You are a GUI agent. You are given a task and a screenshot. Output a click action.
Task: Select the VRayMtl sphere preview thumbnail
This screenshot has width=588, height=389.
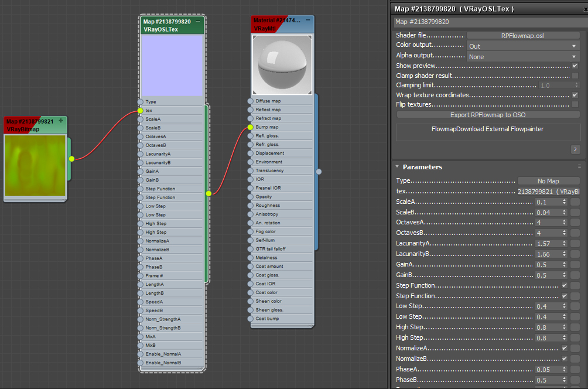282,64
